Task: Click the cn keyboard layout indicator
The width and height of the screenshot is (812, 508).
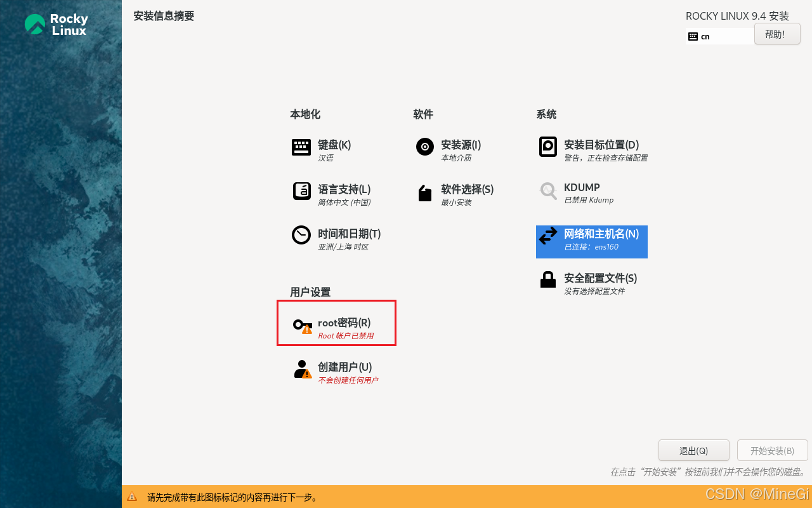Action: coord(721,37)
